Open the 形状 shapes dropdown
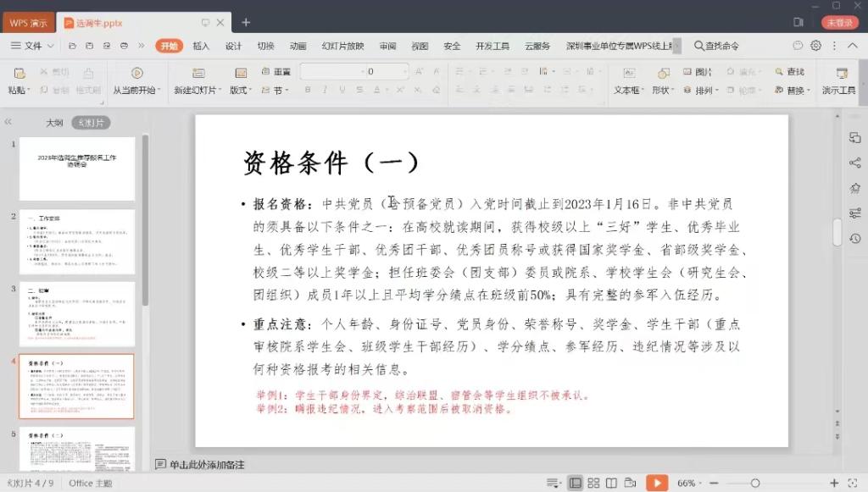Image resolution: width=868 pixels, height=492 pixels. click(663, 90)
